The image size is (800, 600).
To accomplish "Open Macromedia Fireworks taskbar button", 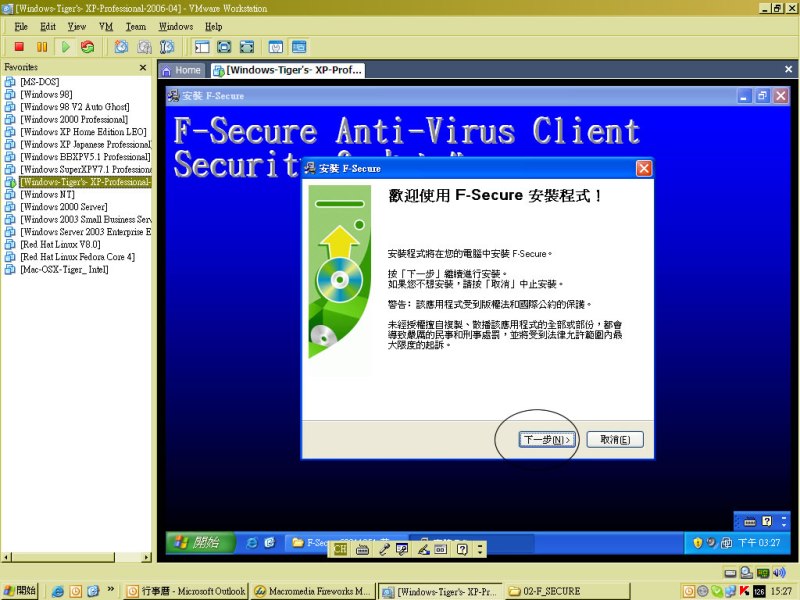I will 313,591.
